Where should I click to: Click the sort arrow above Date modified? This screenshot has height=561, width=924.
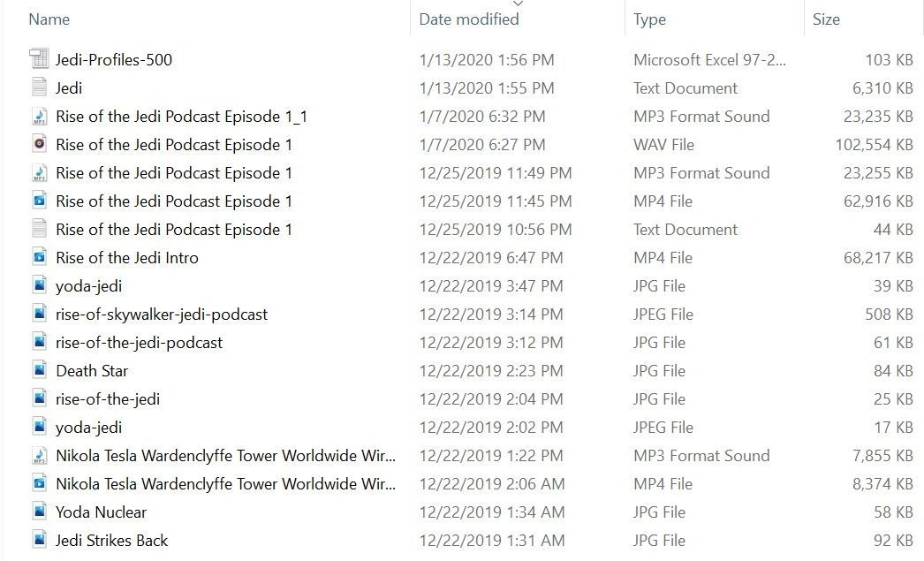518,4
